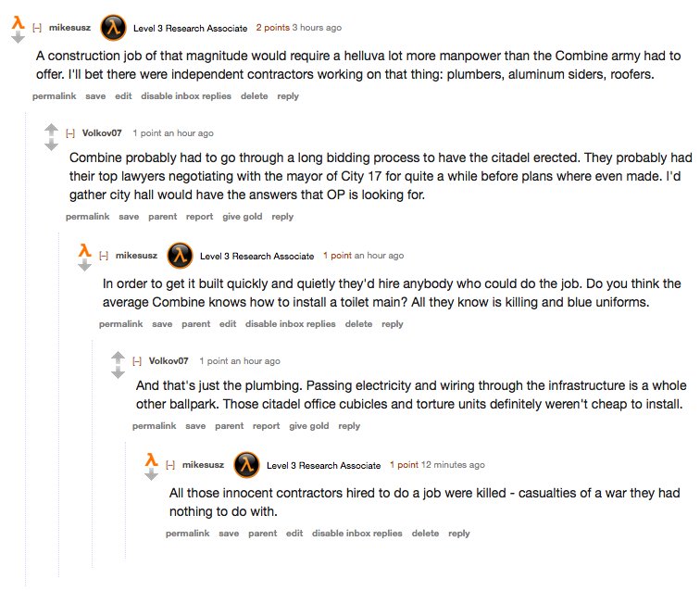Downvote Volkov07's plumbing and electricity comment
This screenshot has height=591, width=700.
pos(118,371)
